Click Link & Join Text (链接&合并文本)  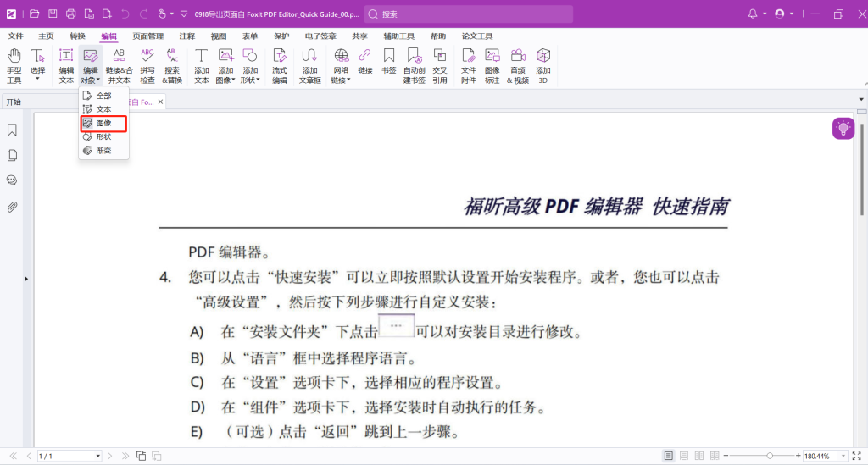pyautogui.click(x=119, y=66)
